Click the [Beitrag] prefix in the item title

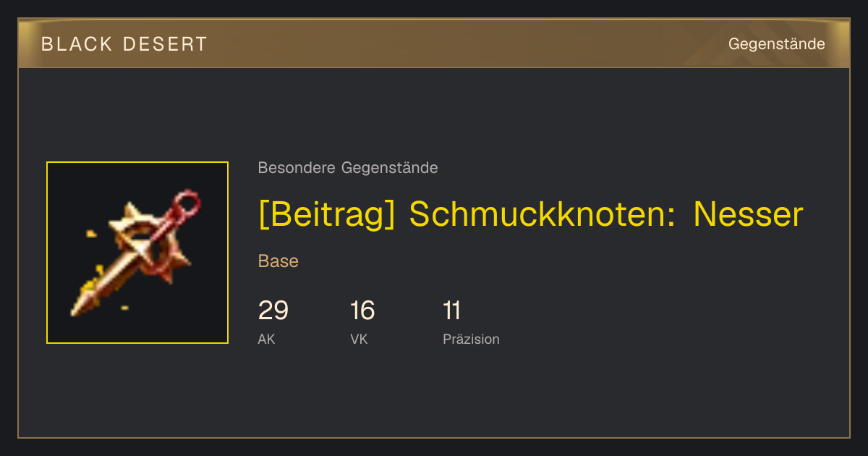327,214
